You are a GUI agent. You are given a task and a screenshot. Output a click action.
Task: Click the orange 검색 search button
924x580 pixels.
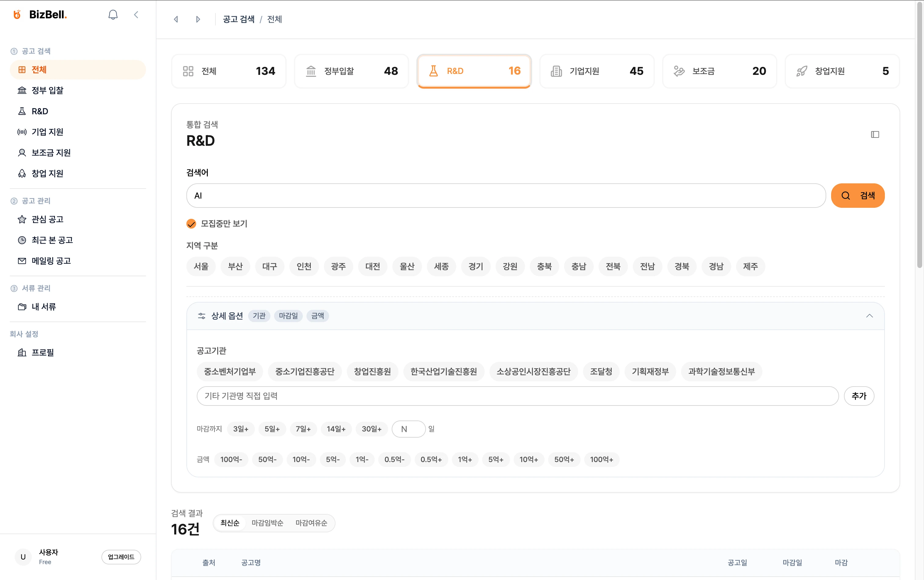point(858,196)
